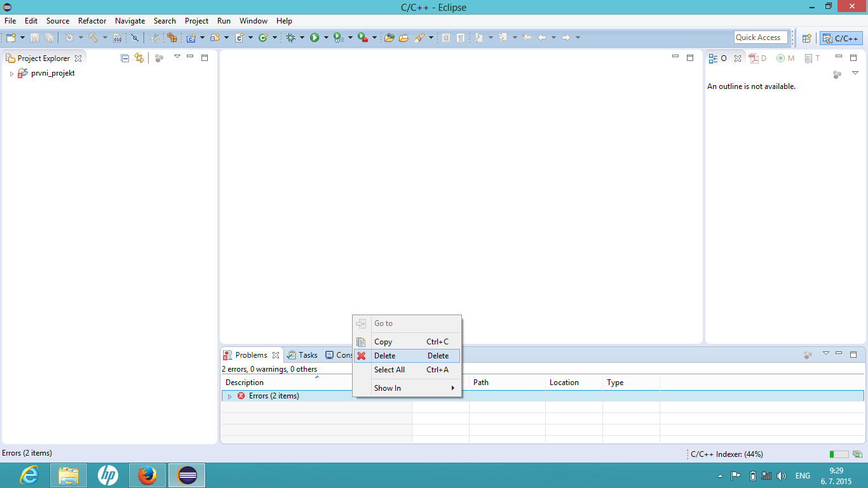Click the build hammer icon
868x488 pixels.
click(93, 38)
